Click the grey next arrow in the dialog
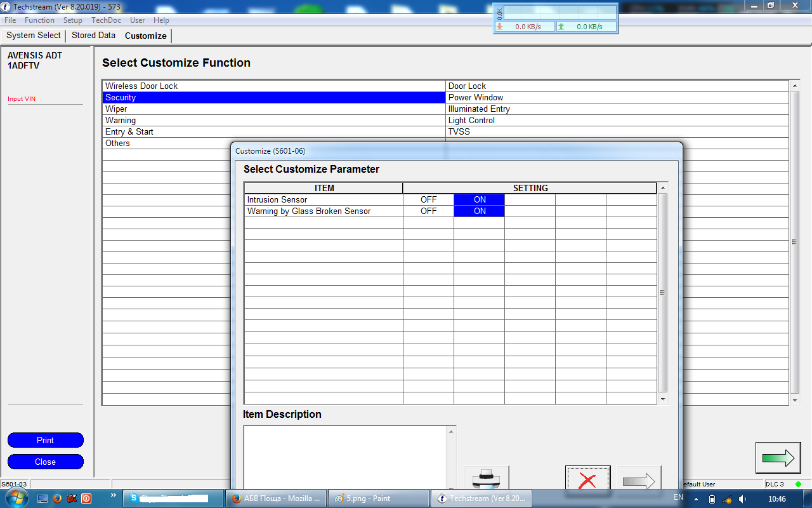 [x=638, y=479]
